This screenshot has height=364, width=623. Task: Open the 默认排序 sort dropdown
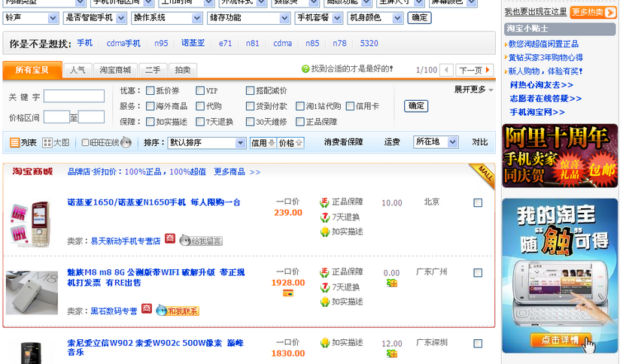[206, 142]
